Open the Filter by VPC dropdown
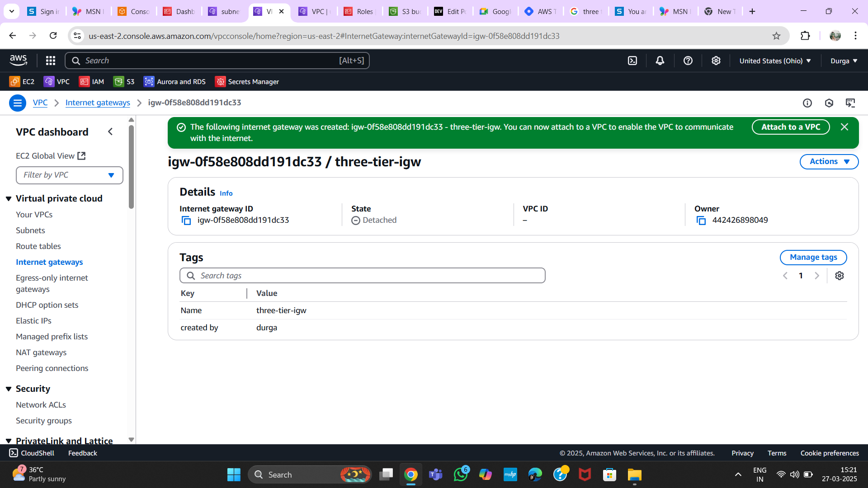 [70, 175]
